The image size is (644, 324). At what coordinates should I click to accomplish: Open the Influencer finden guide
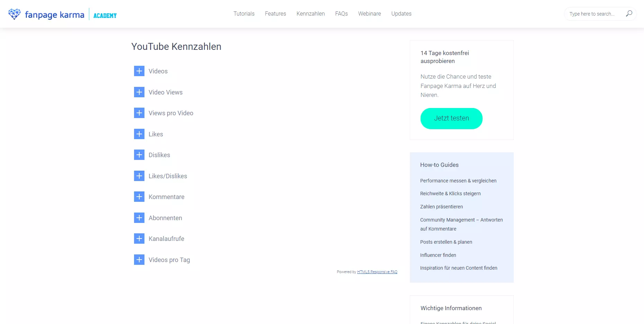(438, 255)
